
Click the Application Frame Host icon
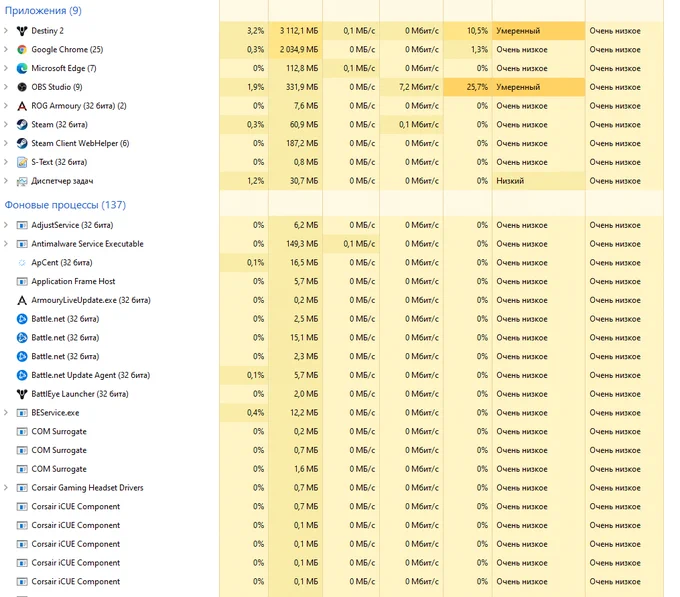pyautogui.click(x=22, y=281)
